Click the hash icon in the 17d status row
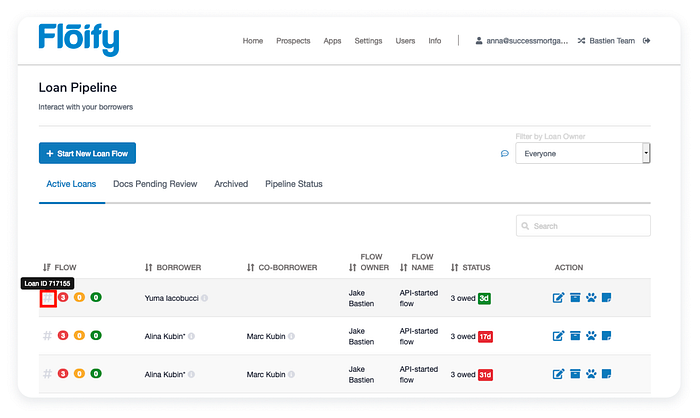The image size is (700, 418). (x=47, y=335)
